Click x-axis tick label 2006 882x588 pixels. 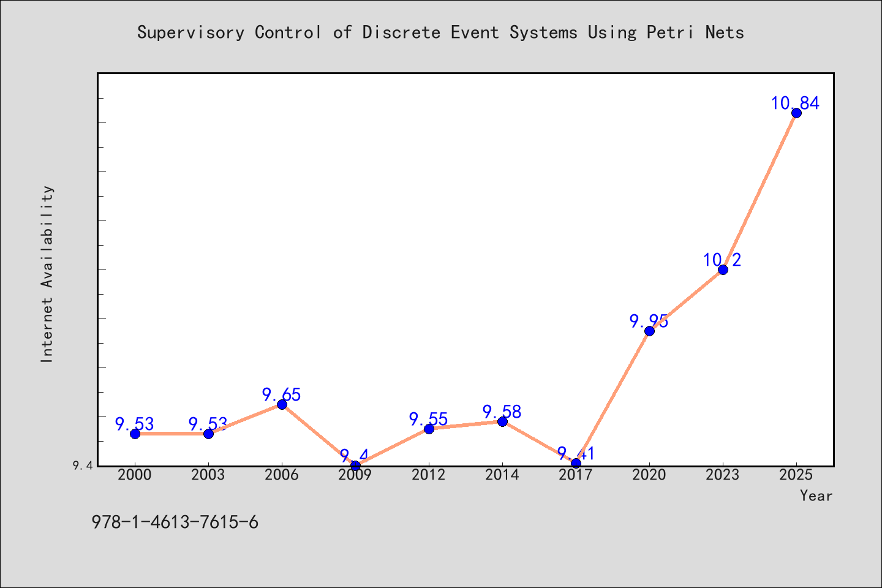pos(282,475)
